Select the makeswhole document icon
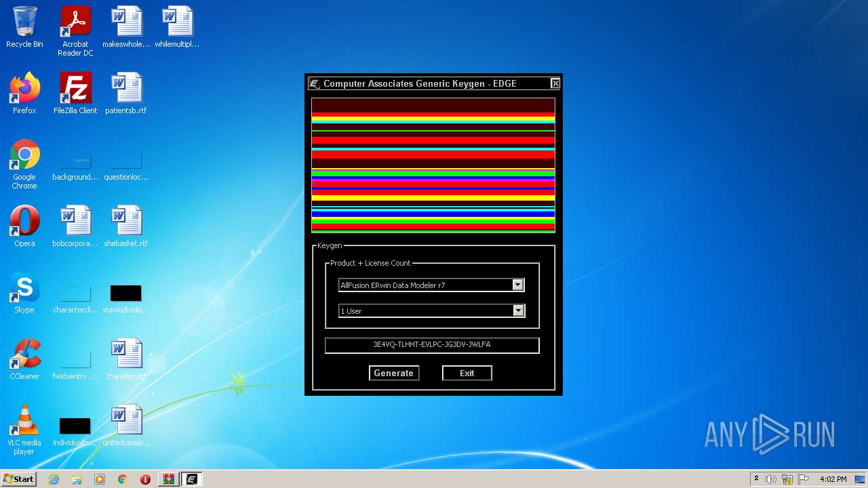This screenshot has height=488, width=868. point(126,28)
